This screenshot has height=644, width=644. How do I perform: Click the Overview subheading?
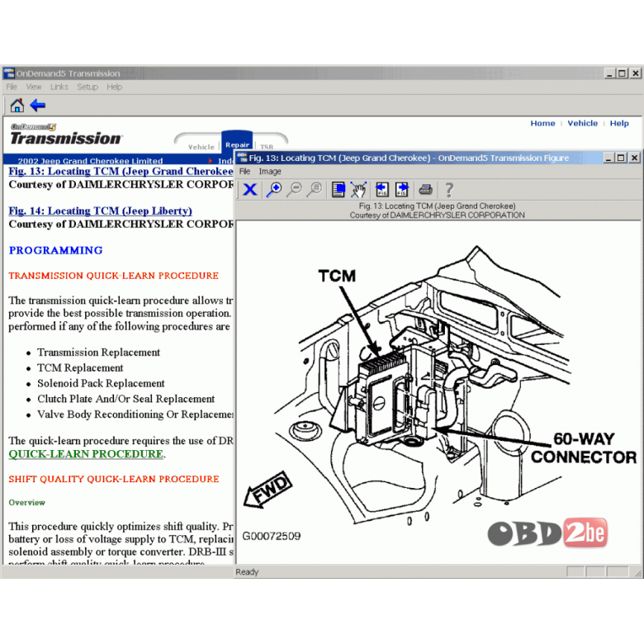pos(26,503)
